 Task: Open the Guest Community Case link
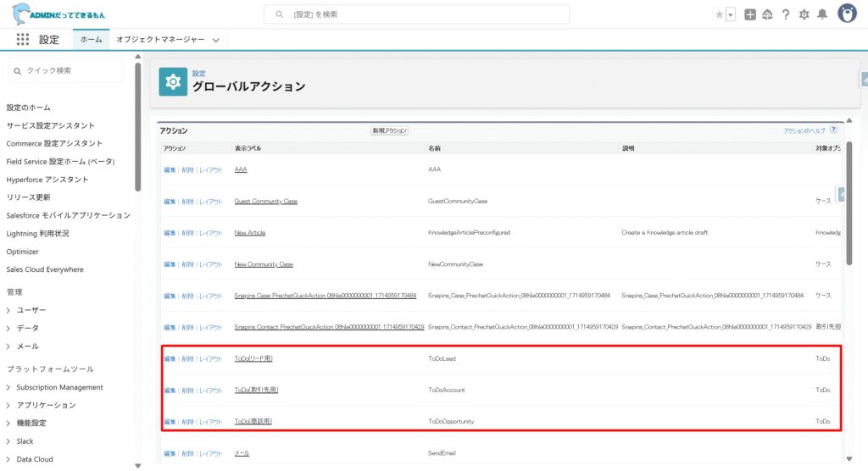265,202
